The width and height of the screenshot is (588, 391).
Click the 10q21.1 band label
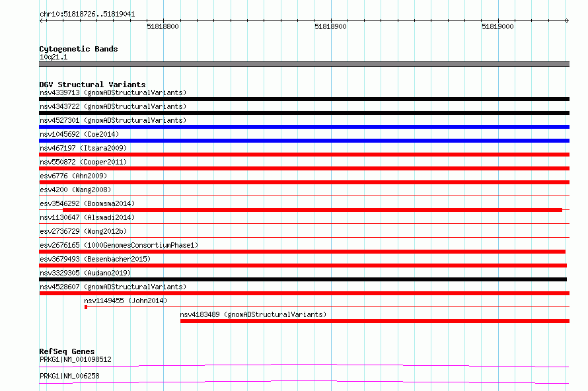tap(54, 57)
